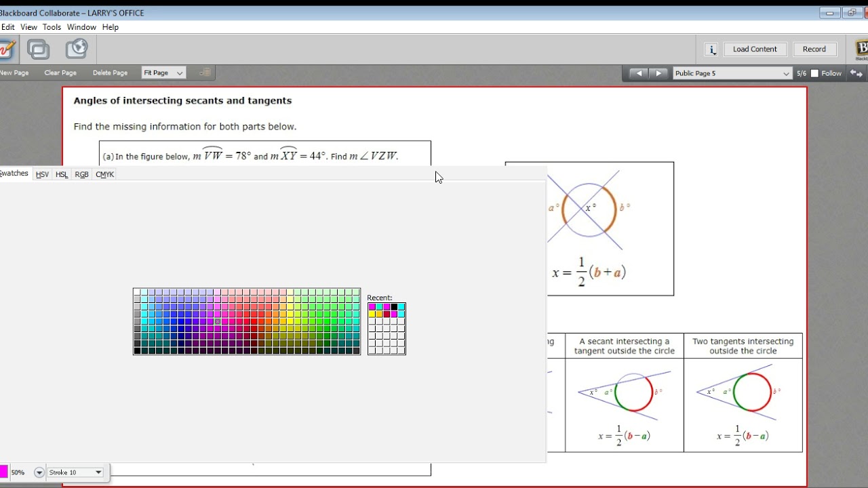This screenshot has width=868, height=488.
Task: Pick the yellow swatch in Recent colors
Action: pos(372,314)
